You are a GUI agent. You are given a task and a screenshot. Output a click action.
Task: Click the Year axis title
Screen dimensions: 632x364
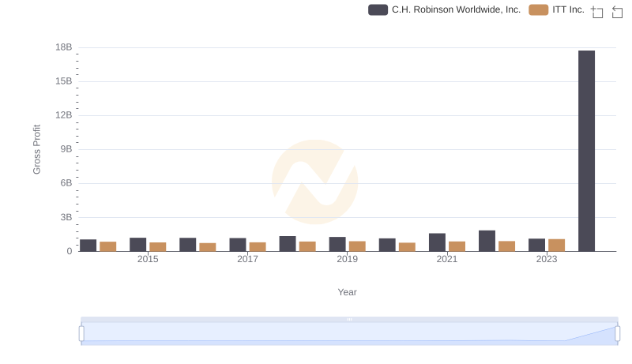click(347, 292)
